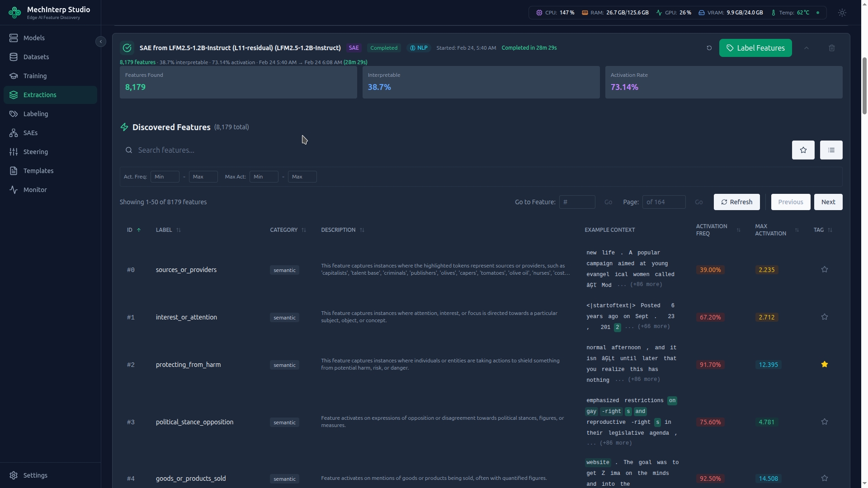
Task: Open the Steering section
Action: [50, 152]
